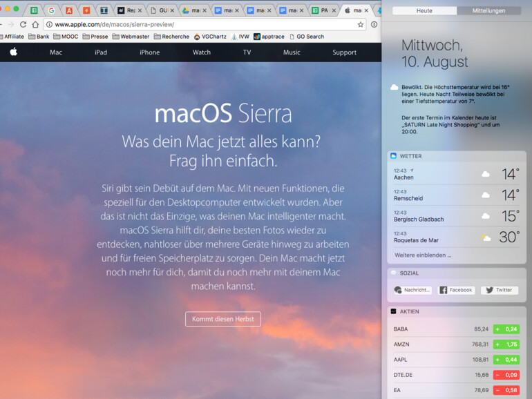Screen dimensions: 532x399
Task: Open Remscheid weather row
Action: (x=456, y=195)
